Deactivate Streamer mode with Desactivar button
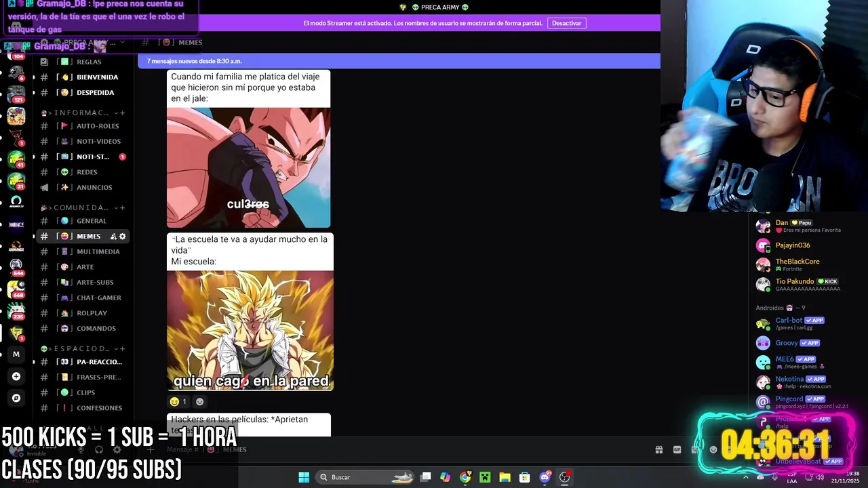The width and height of the screenshot is (868, 488). [566, 23]
